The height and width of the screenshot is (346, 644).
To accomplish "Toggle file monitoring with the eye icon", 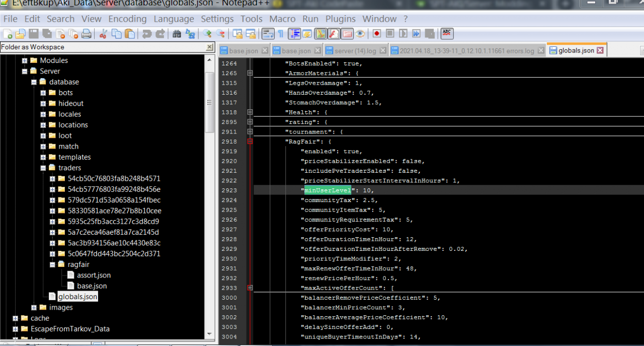I will [360, 34].
